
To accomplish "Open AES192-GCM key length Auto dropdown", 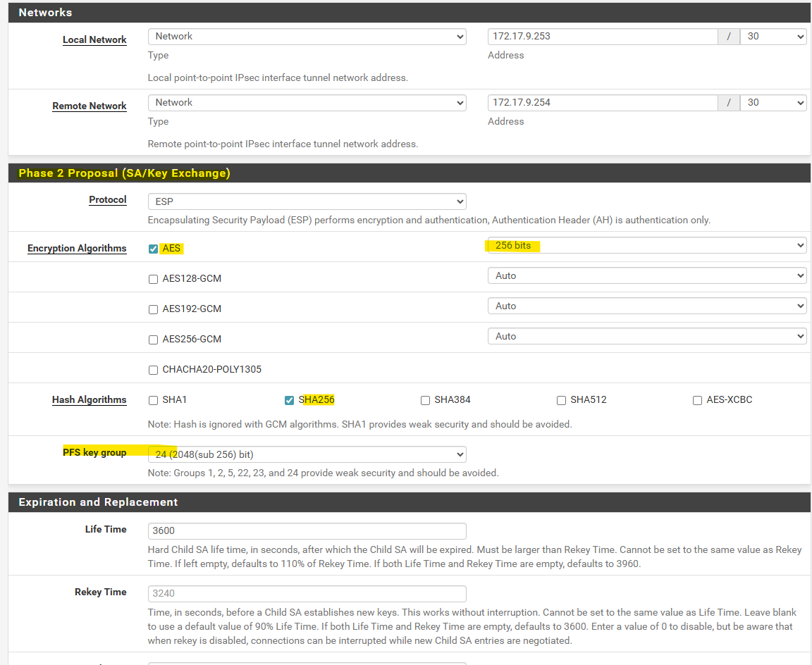I will click(647, 306).
